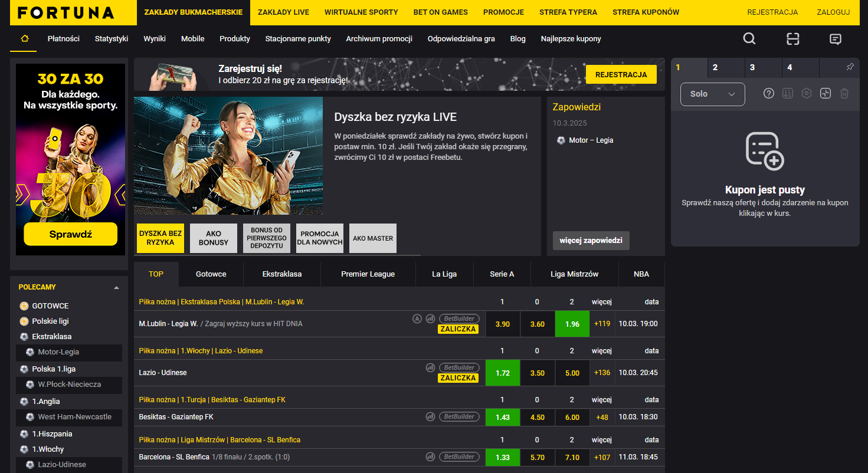Image resolution: width=868 pixels, height=473 pixels.
Task: Toggle odds 1.43 on Besiktas win
Action: [503, 417]
